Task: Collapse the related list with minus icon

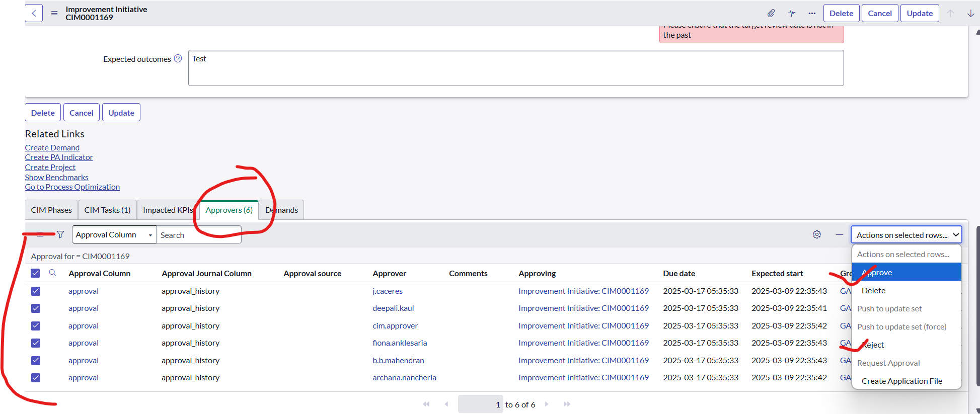Action: coord(839,234)
